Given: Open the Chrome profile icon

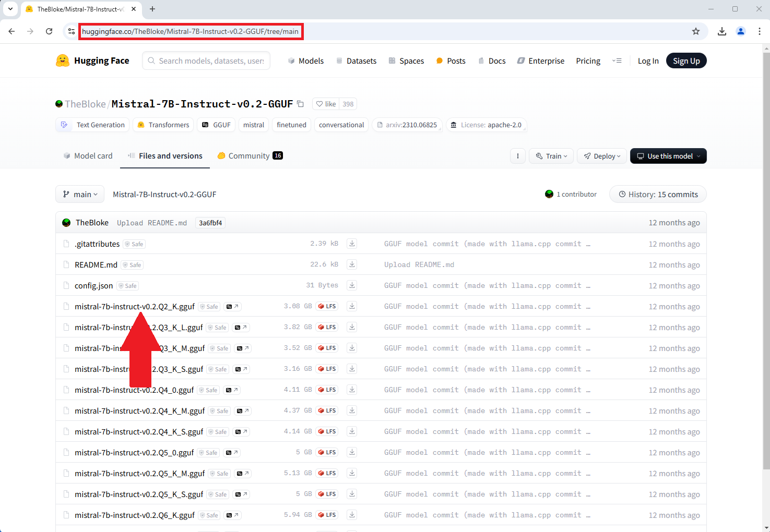Looking at the screenshot, I should tap(741, 31).
